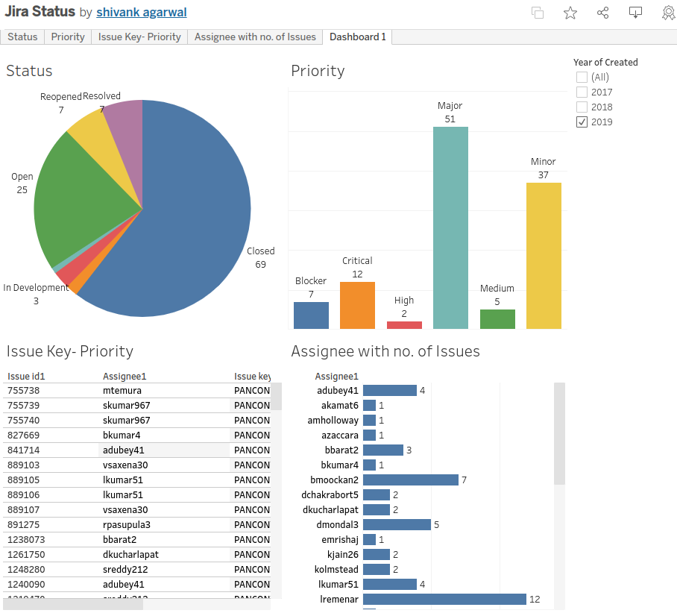Open shivank agarwal's profile link
Viewport: 677px width, 616px height.
coord(141,12)
